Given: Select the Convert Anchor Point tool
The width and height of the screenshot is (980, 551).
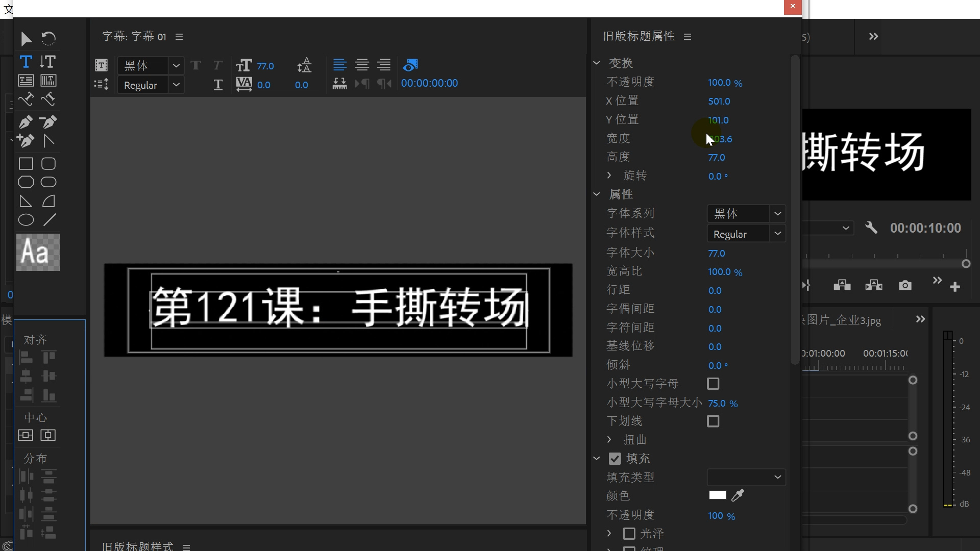Looking at the screenshot, I should 48,140.
